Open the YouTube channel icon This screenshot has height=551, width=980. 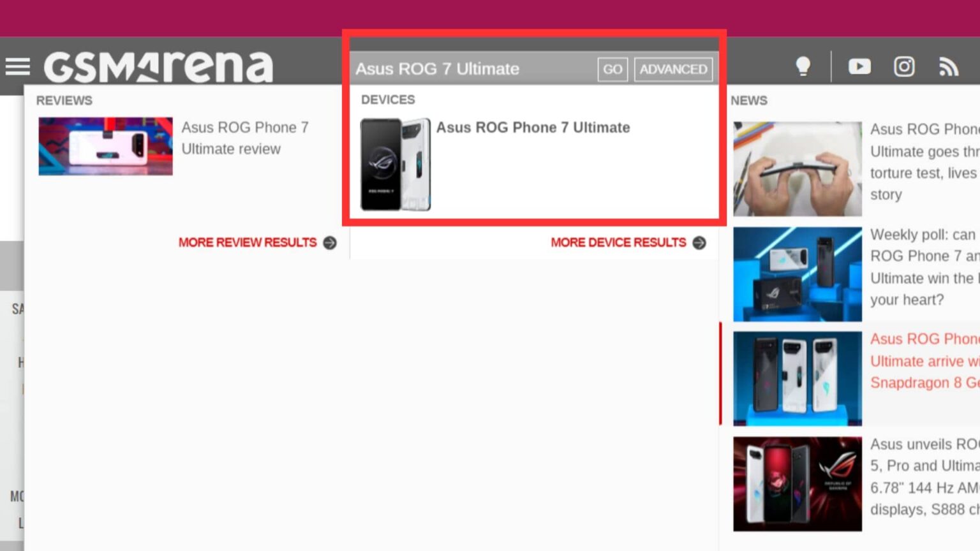pyautogui.click(x=859, y=66)
